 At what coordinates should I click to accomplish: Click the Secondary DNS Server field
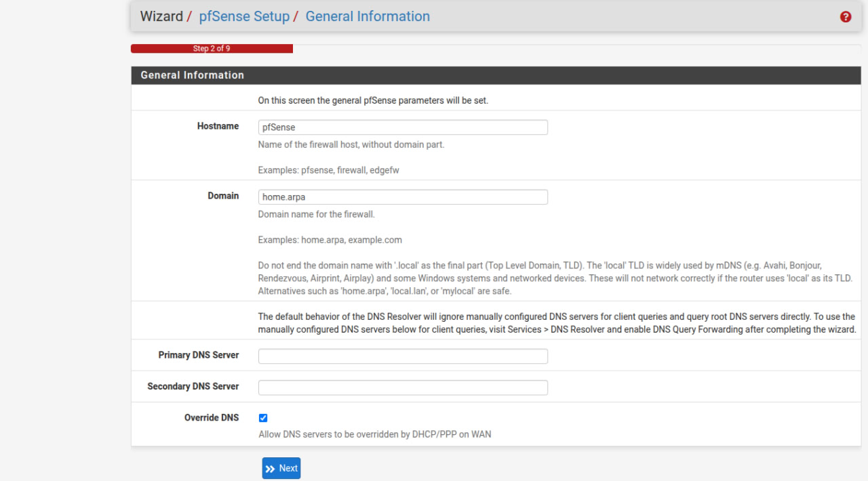[402, 387]
